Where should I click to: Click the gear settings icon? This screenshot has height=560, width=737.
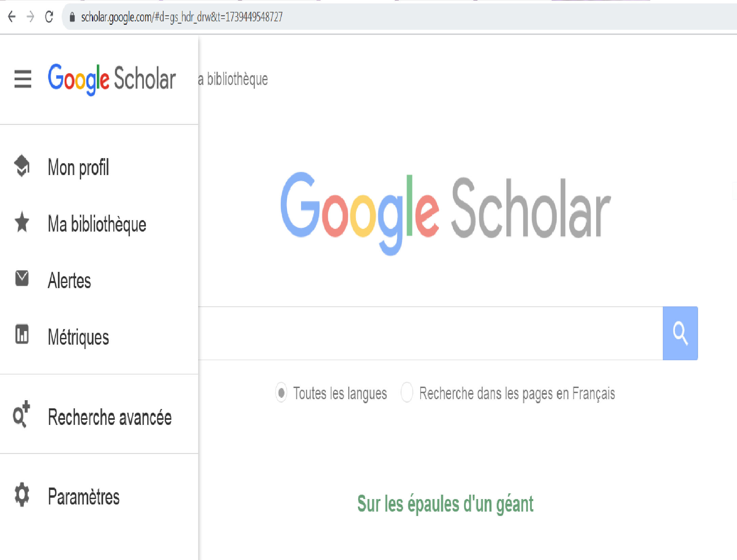pyautogui.click(x=22, y=494)
